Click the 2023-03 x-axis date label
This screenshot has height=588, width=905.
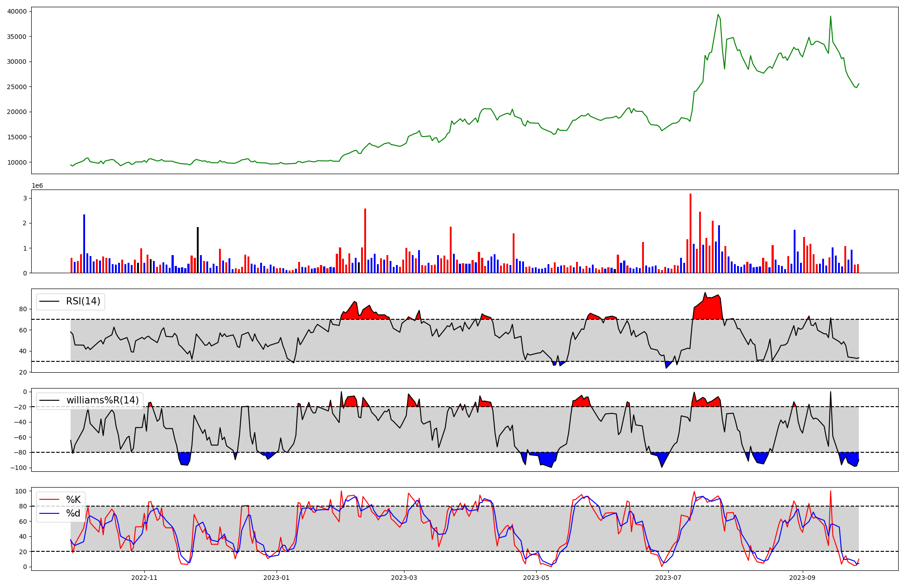pos(404,578)
